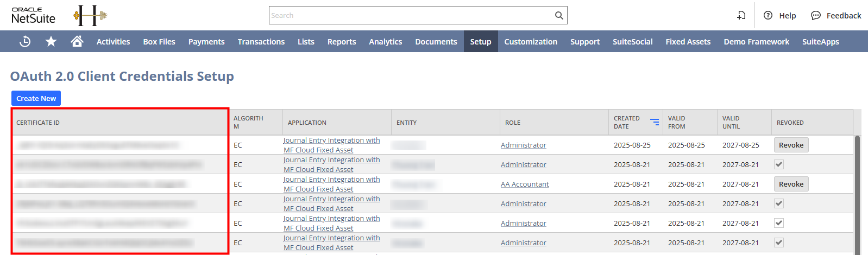868x255 pixels.
Task: Go to the Home dashboard icon
Action: pos(77,41)
